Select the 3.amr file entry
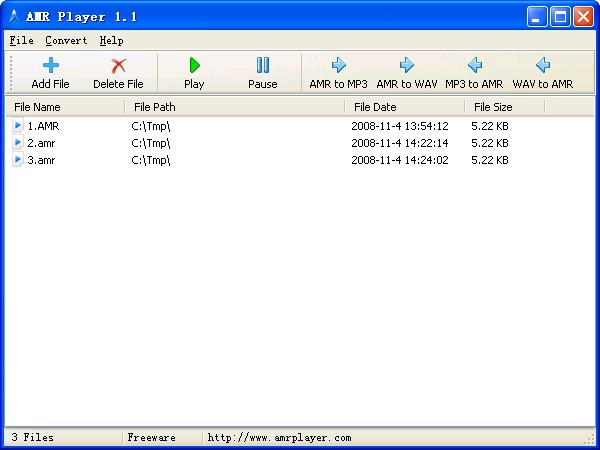This screenshot has height=450, width=600. click(42, 159)
